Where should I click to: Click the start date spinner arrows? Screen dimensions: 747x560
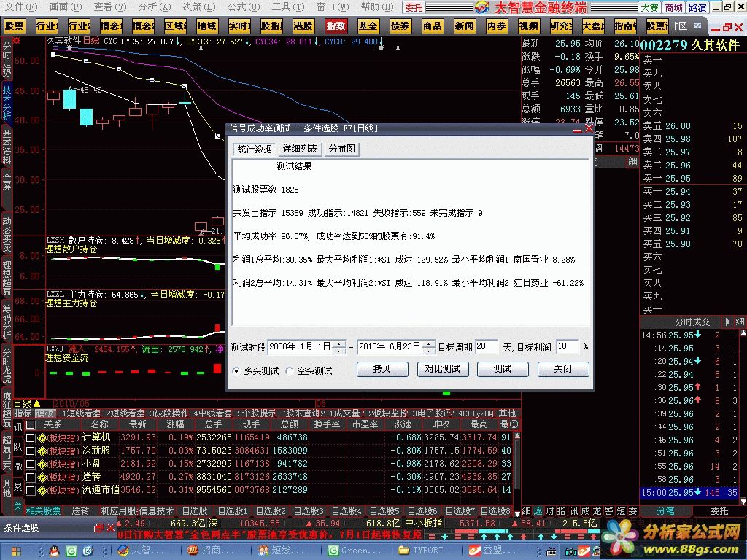(339, 347)
